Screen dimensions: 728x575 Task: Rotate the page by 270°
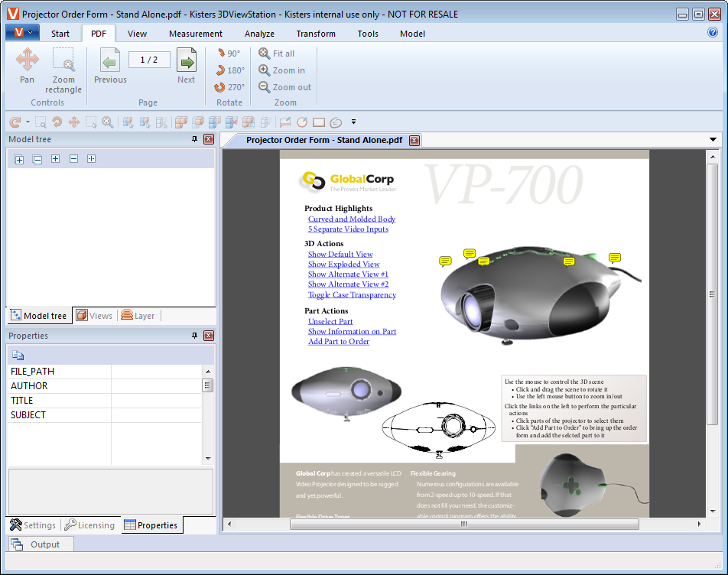tap(229, 87)
